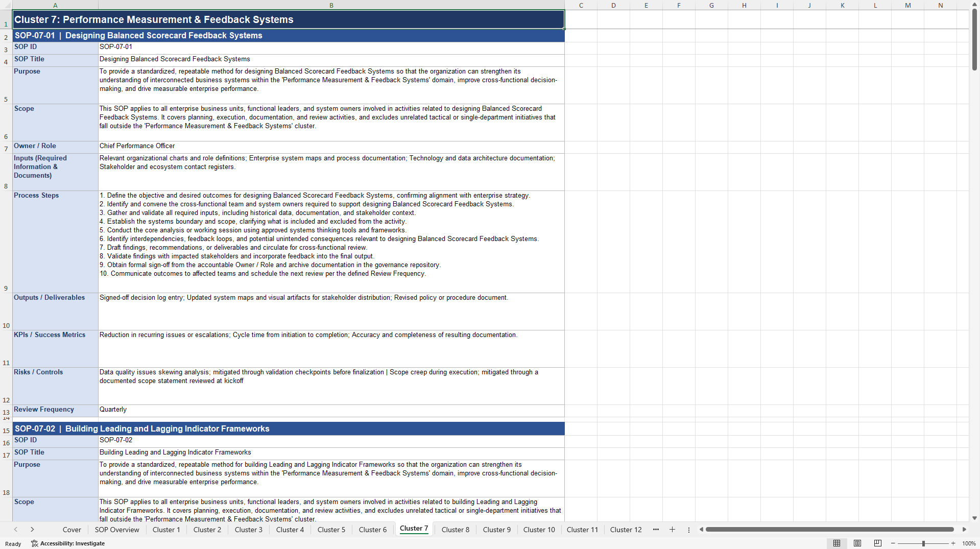Select row 1 header
This screenshot has width=980, height=549.
pyautogui.click(x=6, y=19)
